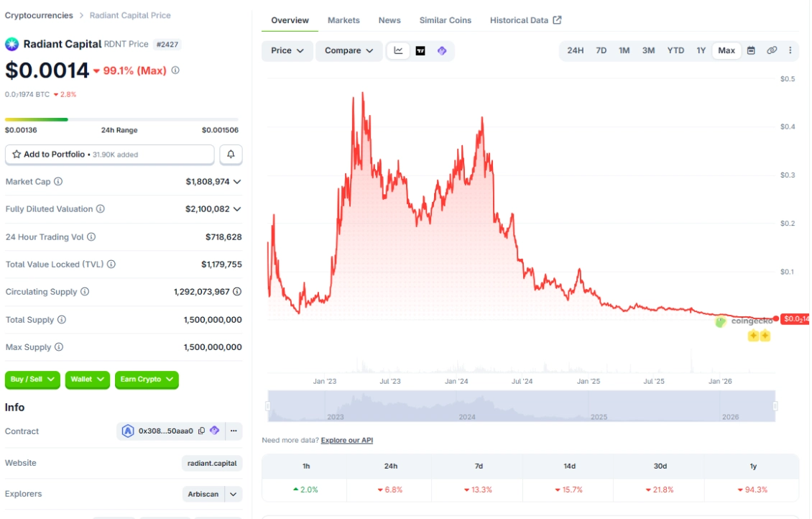The image size is (812, 519).
Task: Click info icon beside circulating supply value
Action: [237, 292]
